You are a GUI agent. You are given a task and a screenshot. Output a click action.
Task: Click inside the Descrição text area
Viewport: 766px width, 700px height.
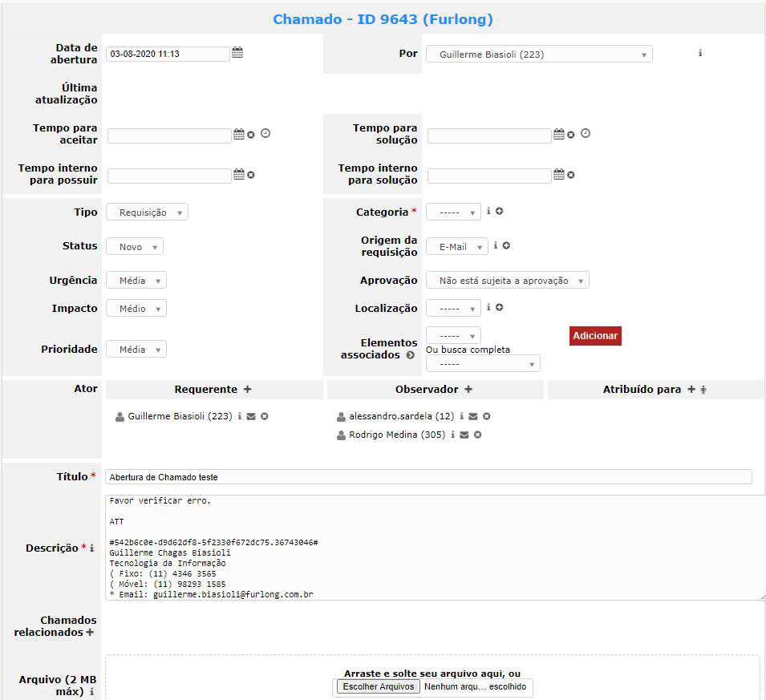click(x=433, y=547)
